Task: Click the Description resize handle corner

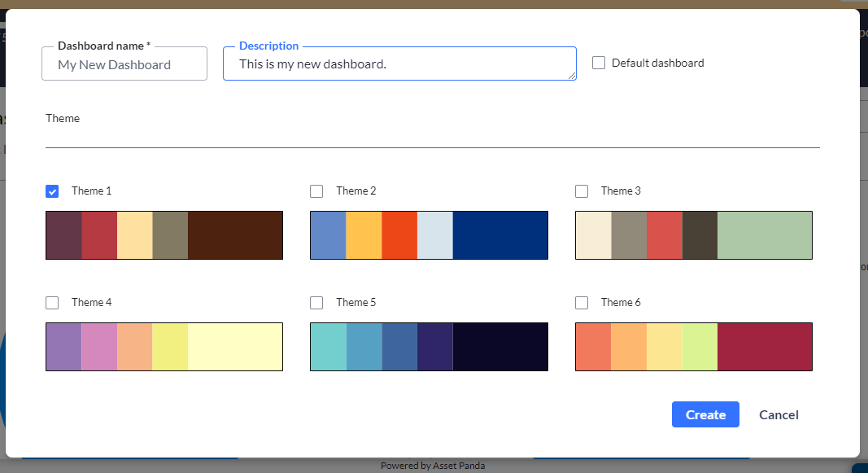Action: click(572, 76)
